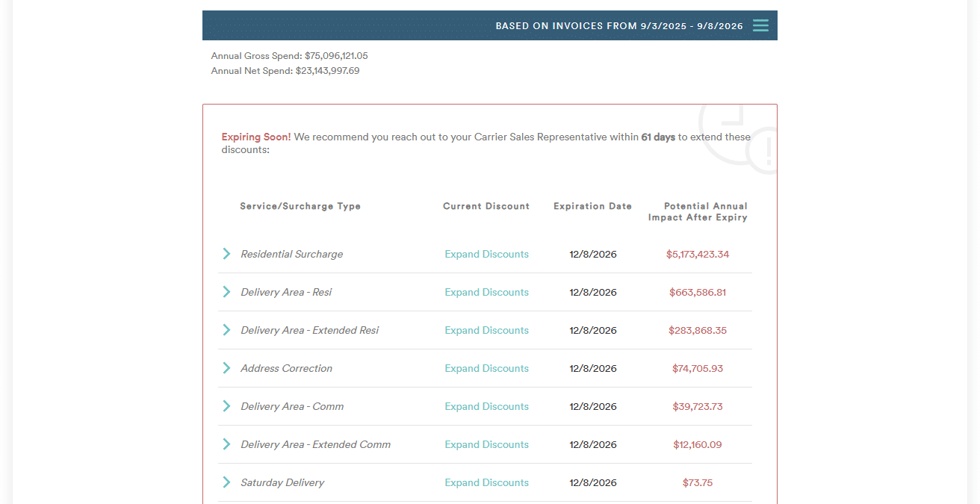Select Delivery Area - Extended Comm label

(315, 444)
